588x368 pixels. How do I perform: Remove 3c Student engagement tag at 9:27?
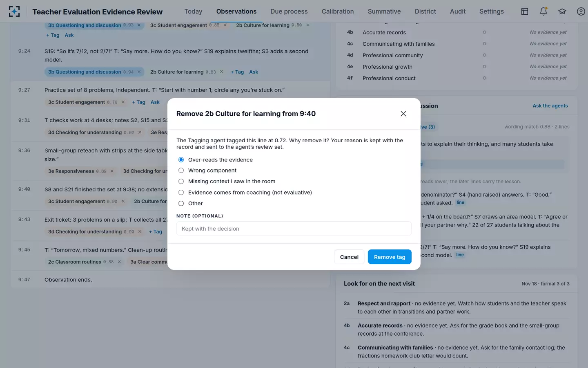(x=123, y=102)
